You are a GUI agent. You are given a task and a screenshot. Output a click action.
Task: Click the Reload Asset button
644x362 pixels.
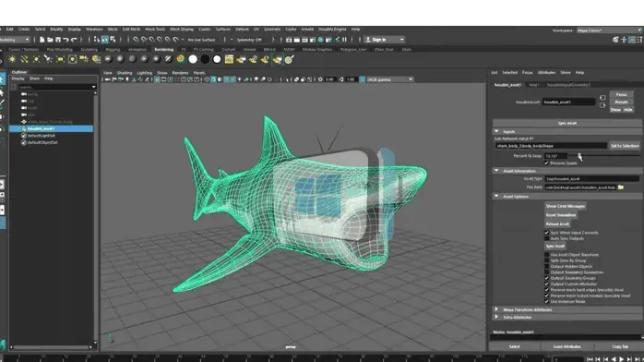(557, 223)
